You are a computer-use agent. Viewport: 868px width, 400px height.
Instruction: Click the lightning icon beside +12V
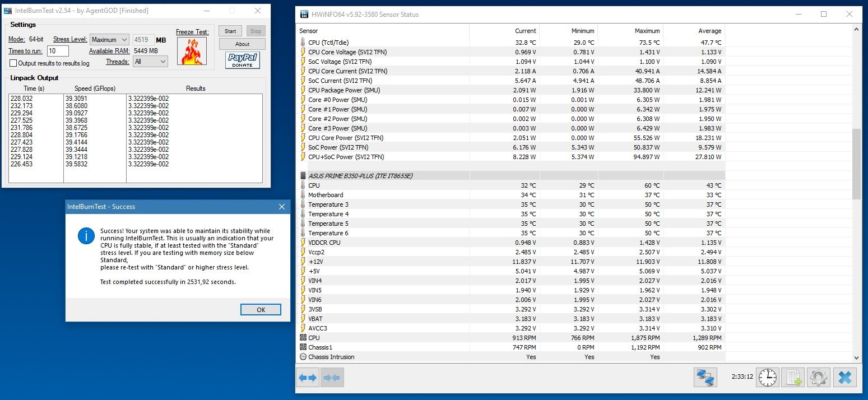pyautogui.click(x=303, y=262)
